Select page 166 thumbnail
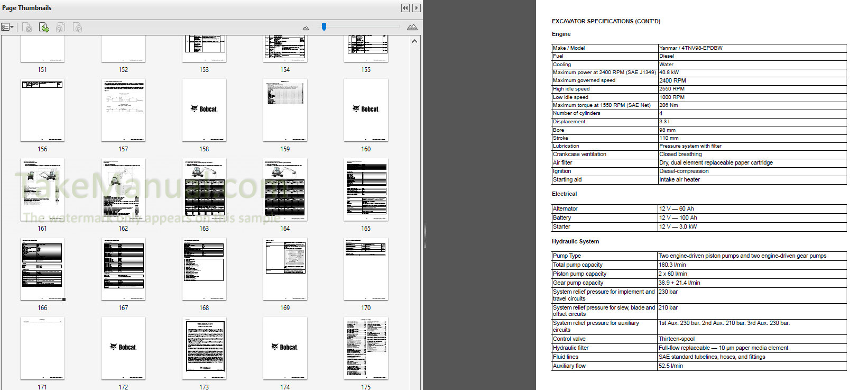Viewport: 868px width, 390px height. point(42,269)
